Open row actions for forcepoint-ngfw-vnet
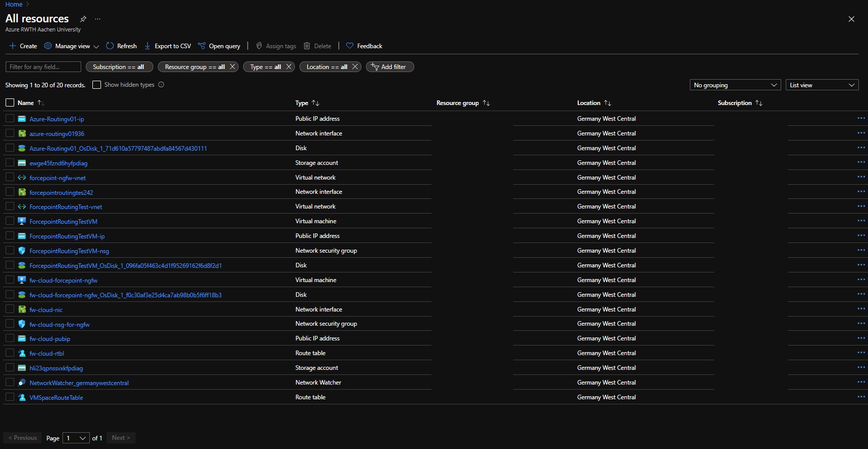This screenshot has height=449, width=868. pos(861,177)
